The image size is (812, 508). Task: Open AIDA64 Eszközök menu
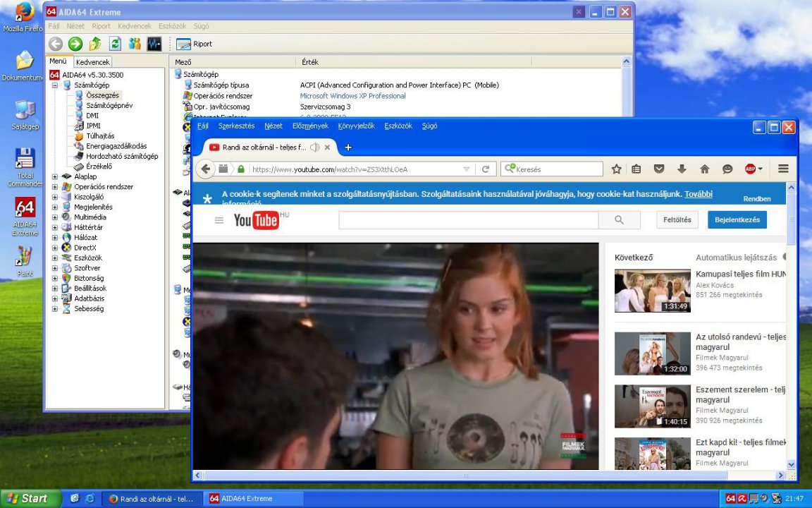click(173, 26)
